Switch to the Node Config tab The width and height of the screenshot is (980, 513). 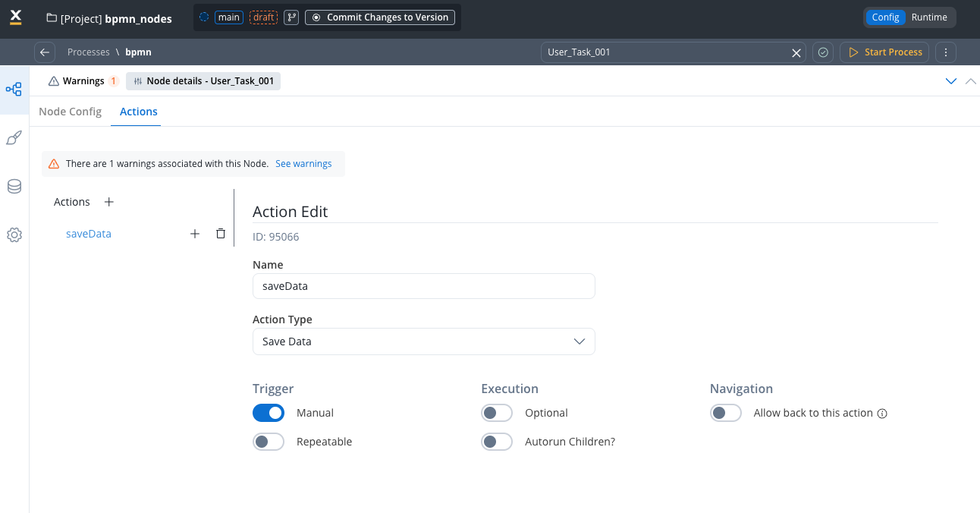click(x=70, y=112)
